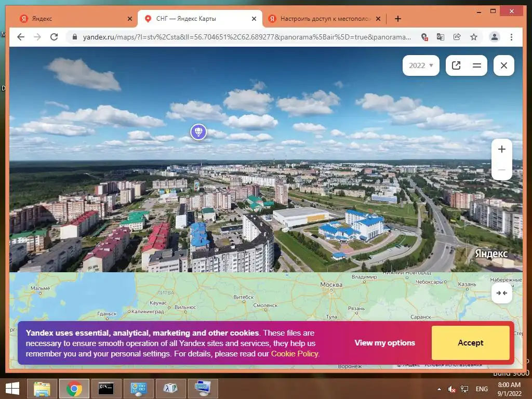Image resolution: width=532 pixels, height=399 pixels.
Task: Open Chrome three-dot menu
Action: click(x=511, y=37)
